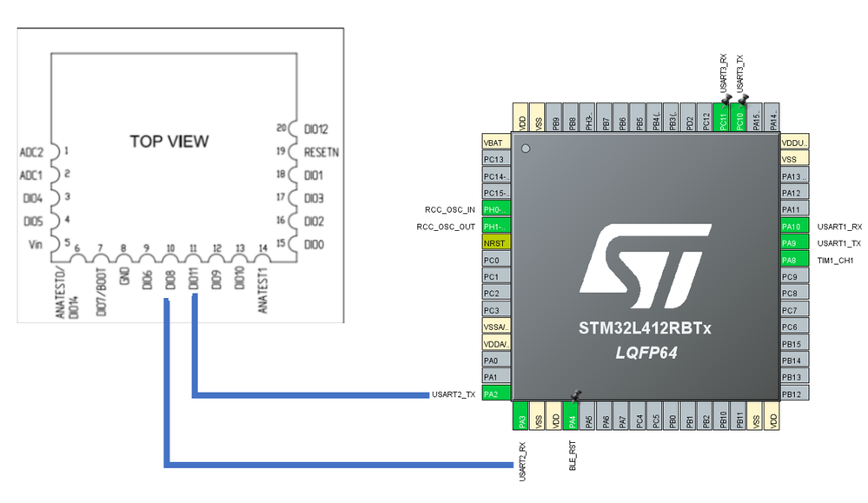Select pin PC0
This screenshot has width=868, height=503.
(496, 260)
